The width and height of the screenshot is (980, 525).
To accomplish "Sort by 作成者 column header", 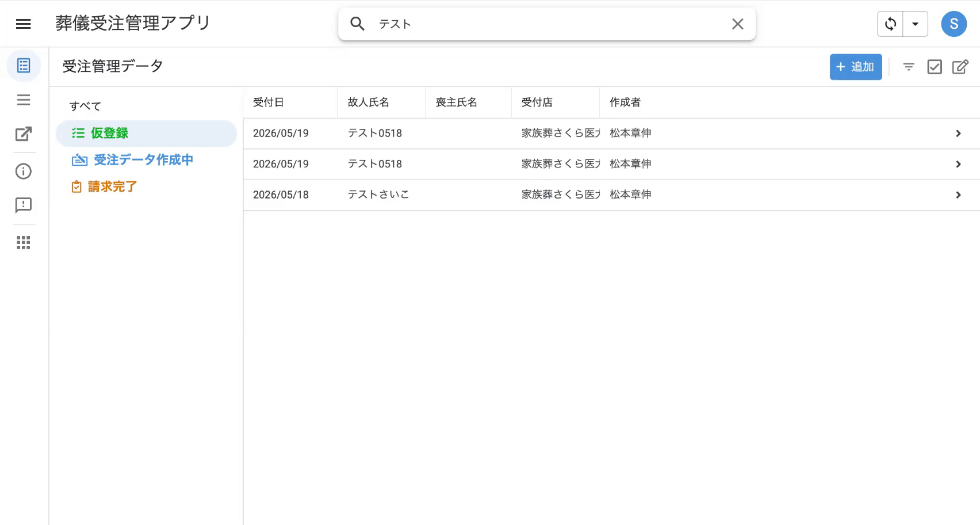I will 625,102.
